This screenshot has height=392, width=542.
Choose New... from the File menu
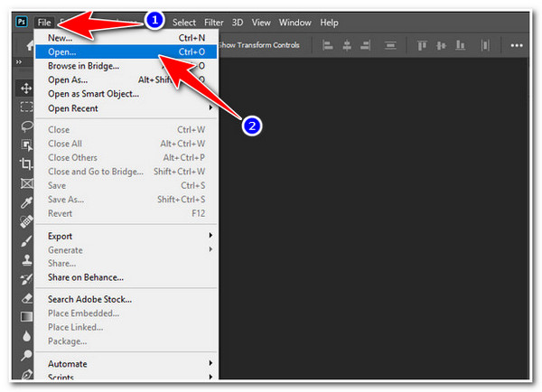coord(126,38)
